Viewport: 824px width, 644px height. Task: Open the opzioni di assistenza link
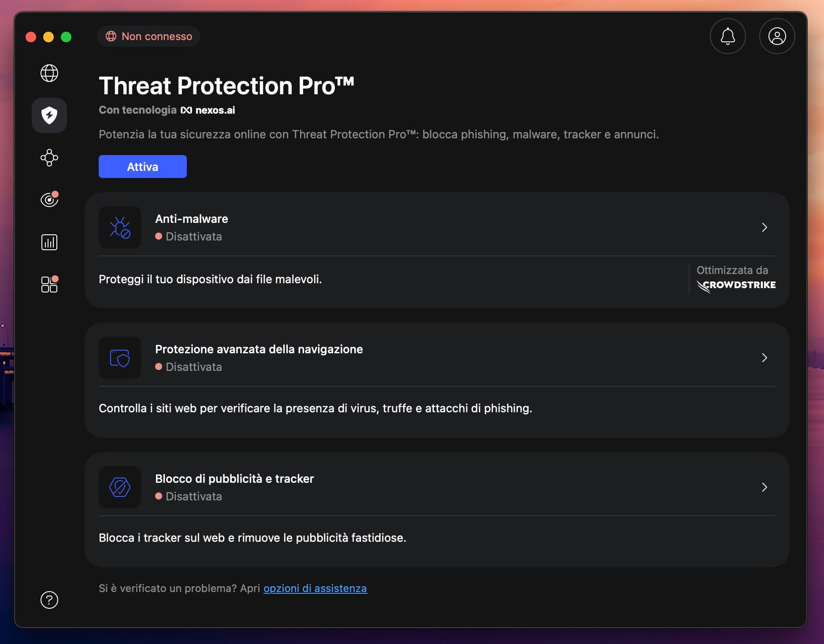315,588
